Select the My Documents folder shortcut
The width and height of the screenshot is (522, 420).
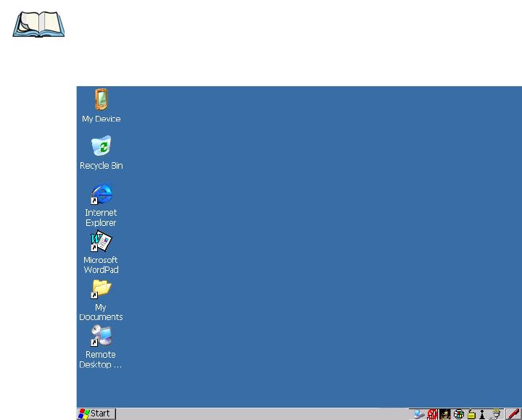click(101, 289)
